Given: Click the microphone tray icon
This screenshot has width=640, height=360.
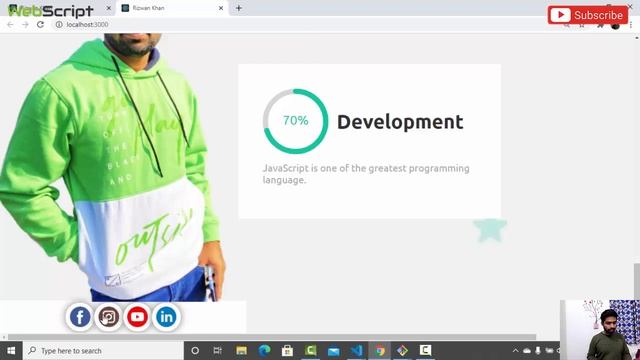Looking at the screenshot, I should [538, 351].
